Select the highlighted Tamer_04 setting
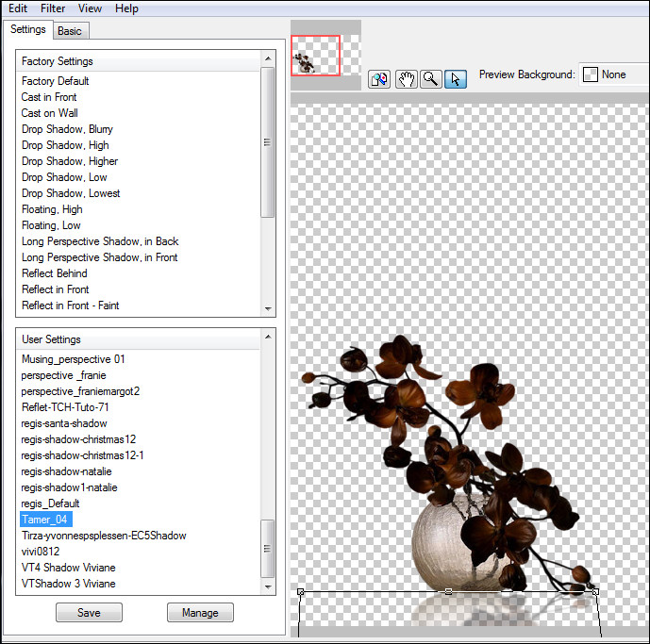 coord(46,520)
